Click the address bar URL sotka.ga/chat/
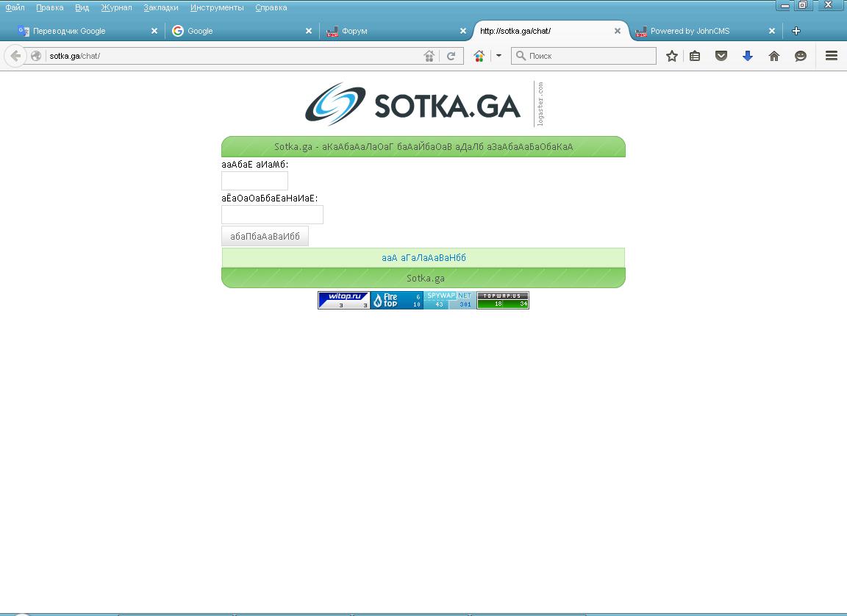The image size is (847, 616). coord(74,56)
